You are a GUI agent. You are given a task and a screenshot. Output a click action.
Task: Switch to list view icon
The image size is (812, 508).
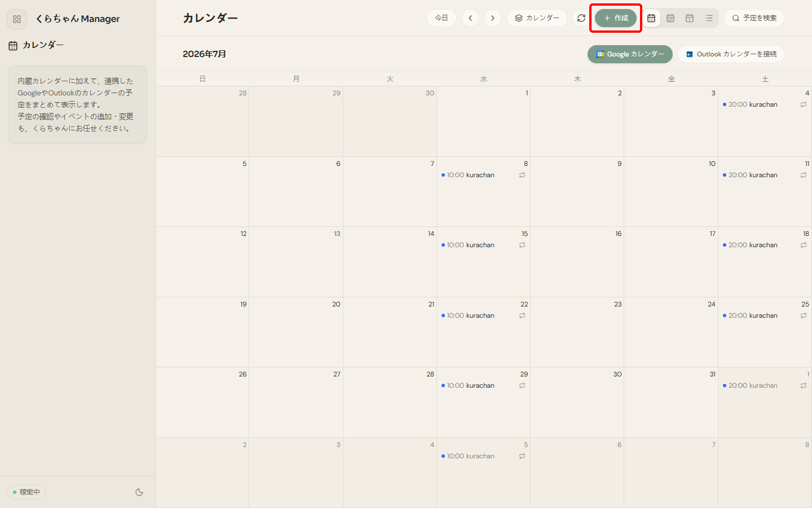[x=709, y=18]
